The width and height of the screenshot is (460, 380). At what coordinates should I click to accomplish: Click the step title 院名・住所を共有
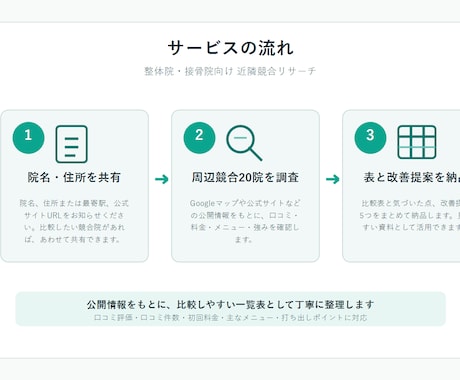click(74, 177)
